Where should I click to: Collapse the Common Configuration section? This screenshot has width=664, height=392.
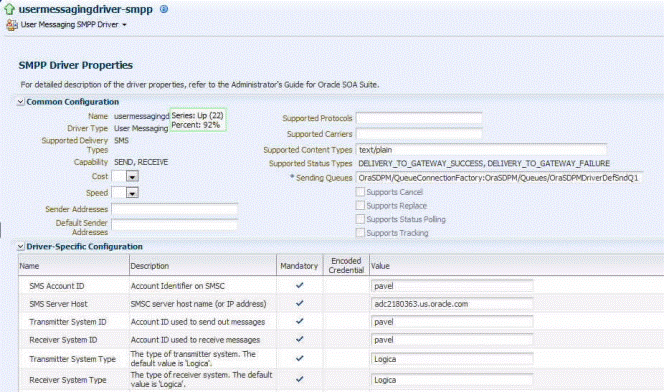tap(20, 102)
